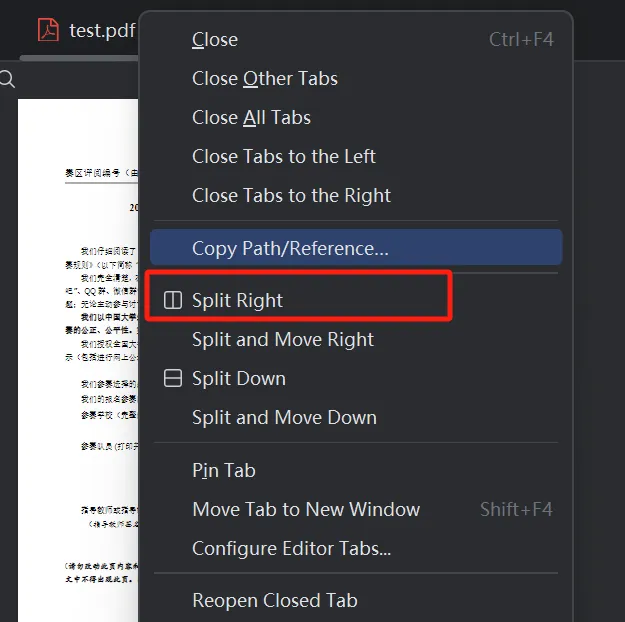Select Close All Tabs option
This screenshot has height=622, width=625.
251,118
